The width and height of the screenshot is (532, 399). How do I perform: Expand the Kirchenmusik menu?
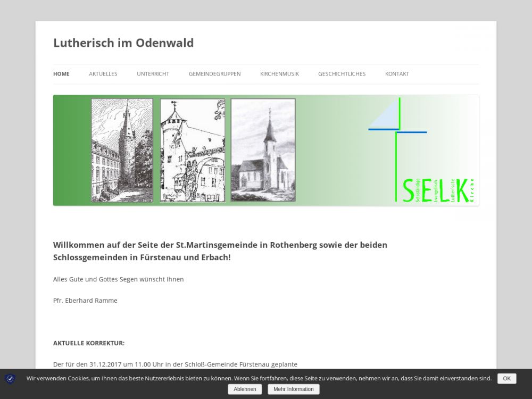tap(279, 74)
